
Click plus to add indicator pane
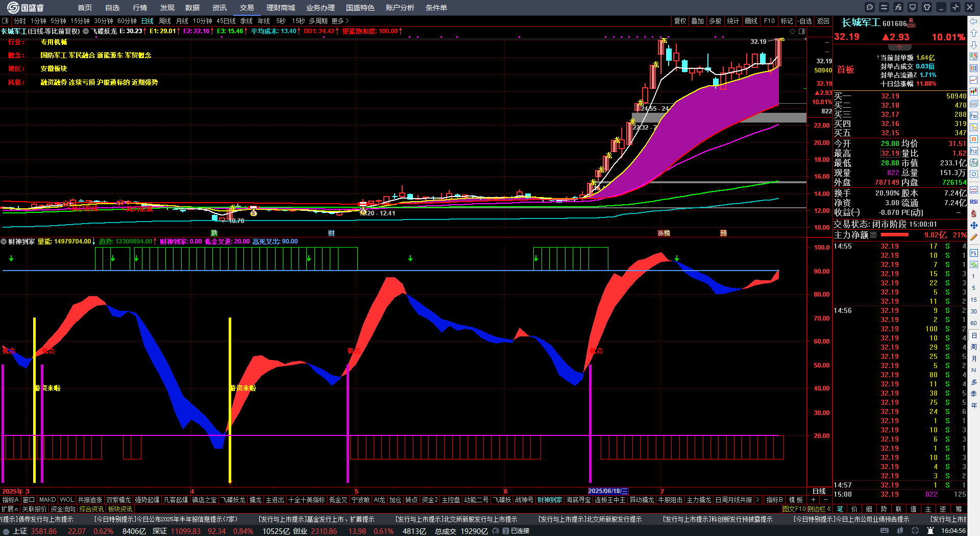(x=814, y=500)
